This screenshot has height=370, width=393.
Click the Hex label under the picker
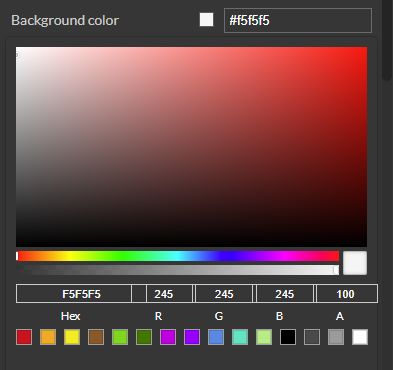70,316
